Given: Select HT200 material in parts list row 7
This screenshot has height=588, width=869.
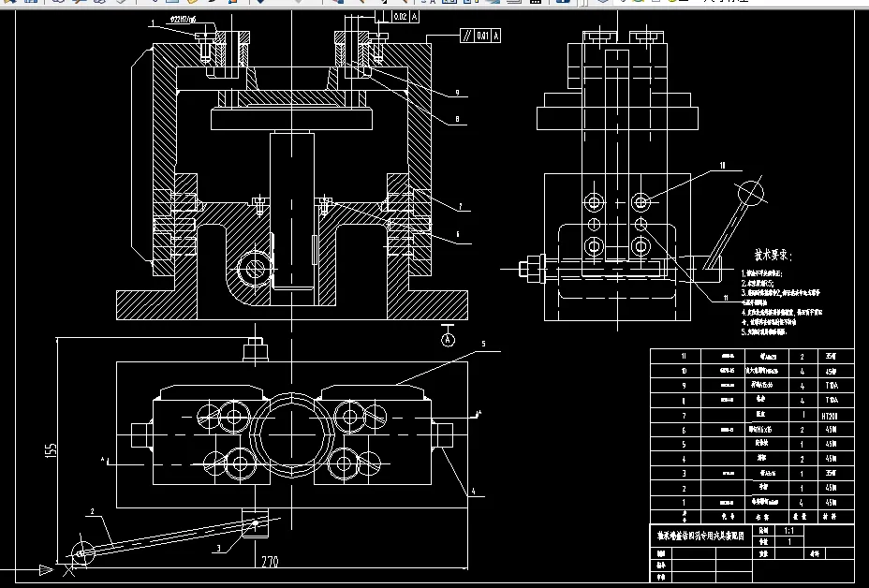Looking at the screenshot, I should 830,415.
